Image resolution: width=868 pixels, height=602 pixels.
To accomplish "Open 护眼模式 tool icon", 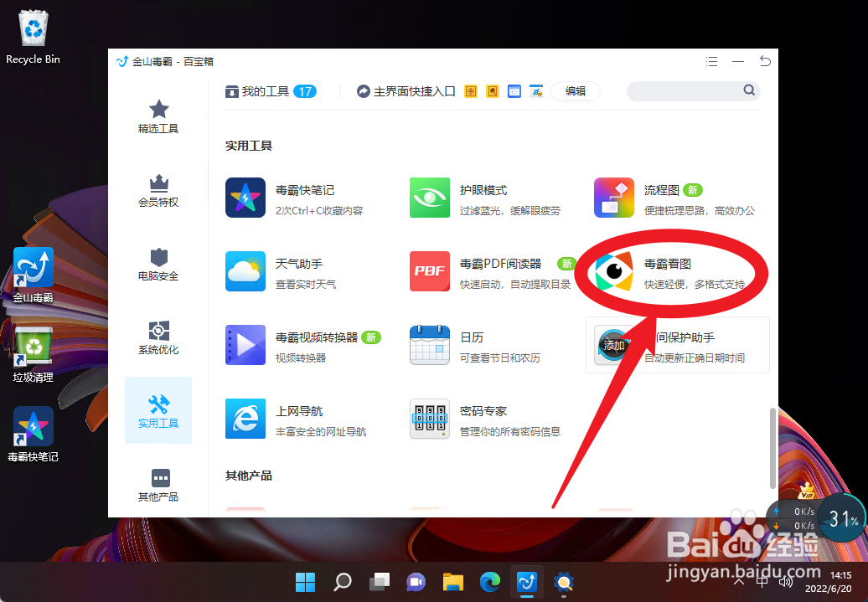I will (430, 198).
